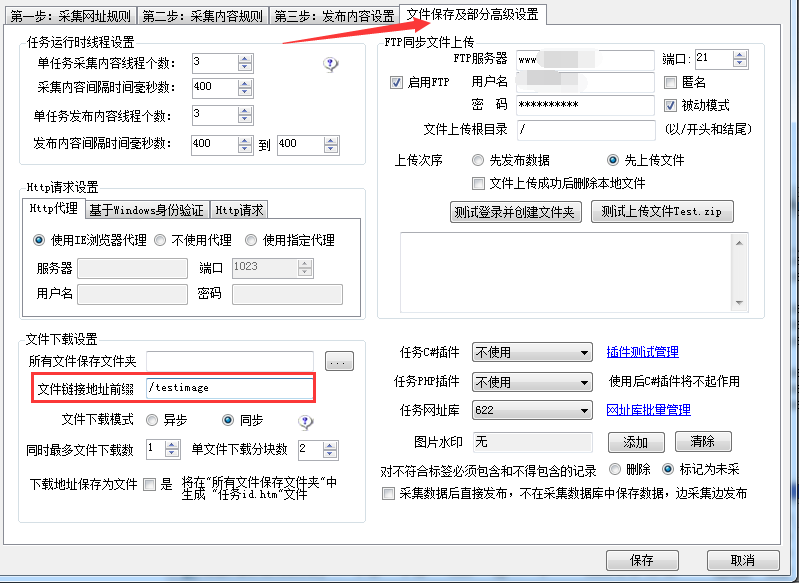Choose 使用指定代理 option
This screenshot has height=583, width=799.
(x=251, y=240)
